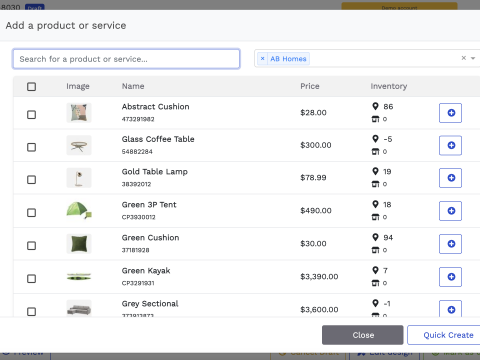Add Green Cushion with plus icon
Viewport: 480px width, 360px height.
pyautogui.click(x=450, y=244)
